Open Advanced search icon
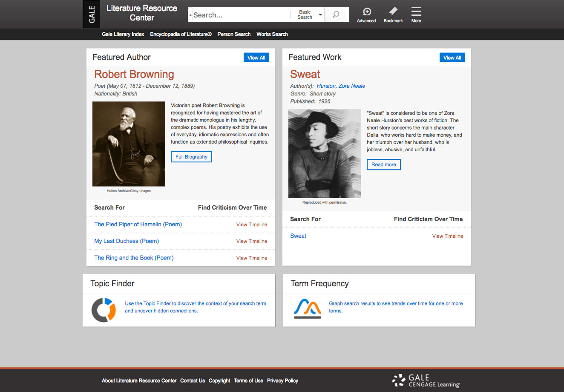The image size is (564, 392). click(x=366, y=15)
